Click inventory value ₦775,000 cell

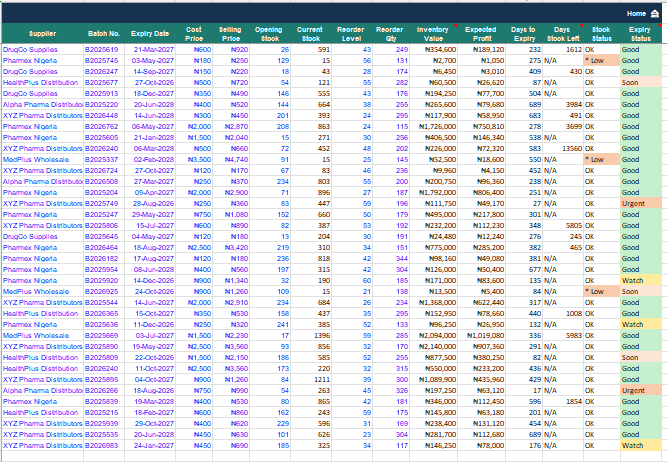(x=433, y=248)
